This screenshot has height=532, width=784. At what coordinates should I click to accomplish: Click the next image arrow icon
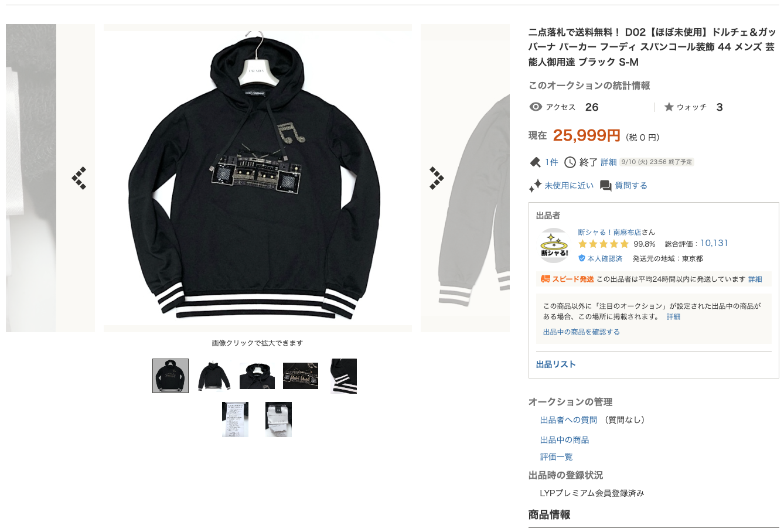[x=437, y=178]
